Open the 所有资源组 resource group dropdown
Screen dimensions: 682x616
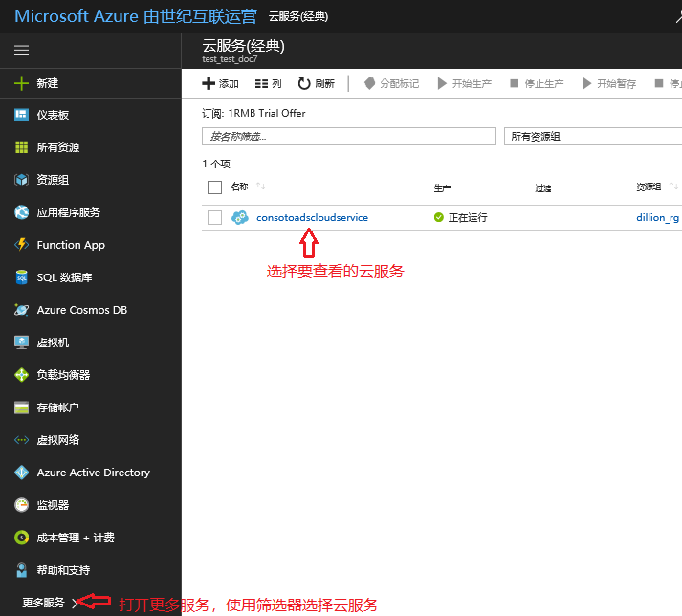tap(592, 136)
